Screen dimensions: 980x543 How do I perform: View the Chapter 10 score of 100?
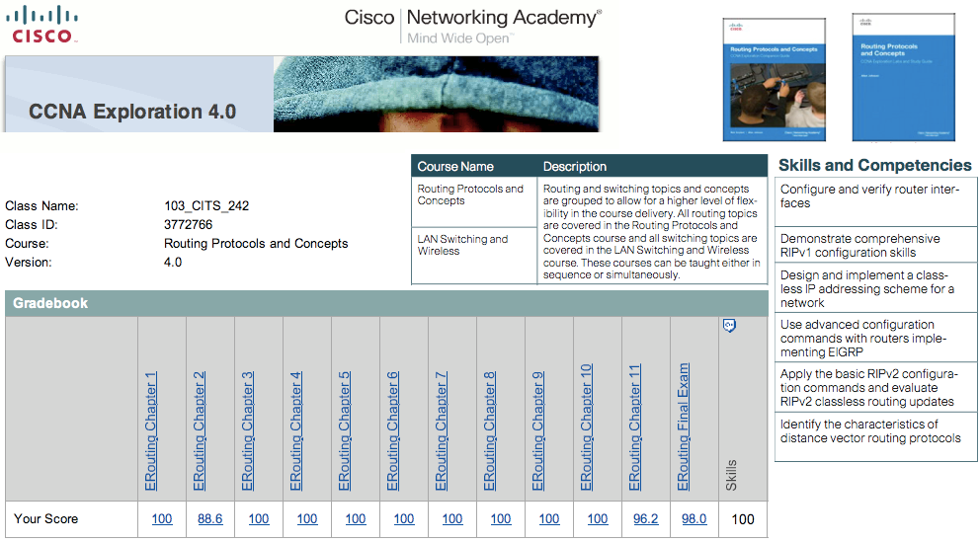(x=598, y=518)
